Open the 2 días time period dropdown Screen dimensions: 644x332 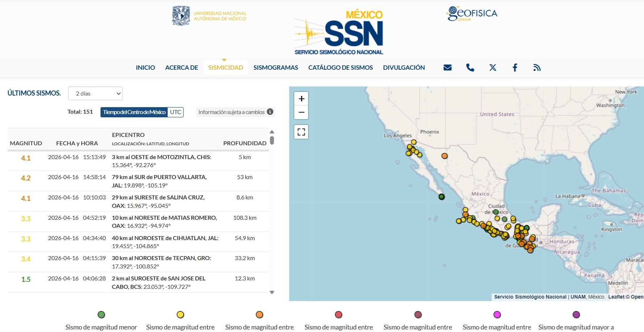[95, 93]
